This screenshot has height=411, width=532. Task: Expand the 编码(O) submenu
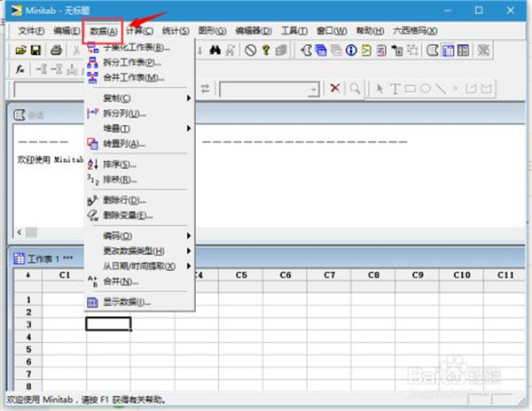click(x=139, y=236)
